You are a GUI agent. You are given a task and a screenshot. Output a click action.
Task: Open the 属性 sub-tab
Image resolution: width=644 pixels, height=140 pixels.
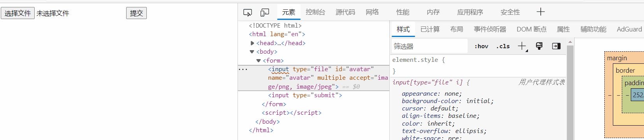(563, 29)
